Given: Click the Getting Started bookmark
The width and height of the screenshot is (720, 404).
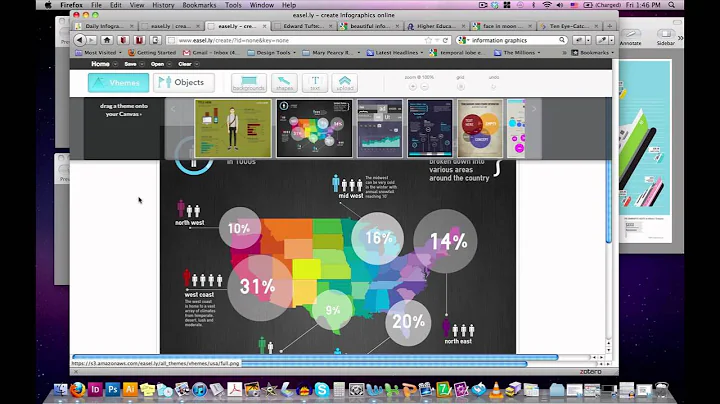Looking at the screenshot, I should pyautogui.click(x=152, y=53).
